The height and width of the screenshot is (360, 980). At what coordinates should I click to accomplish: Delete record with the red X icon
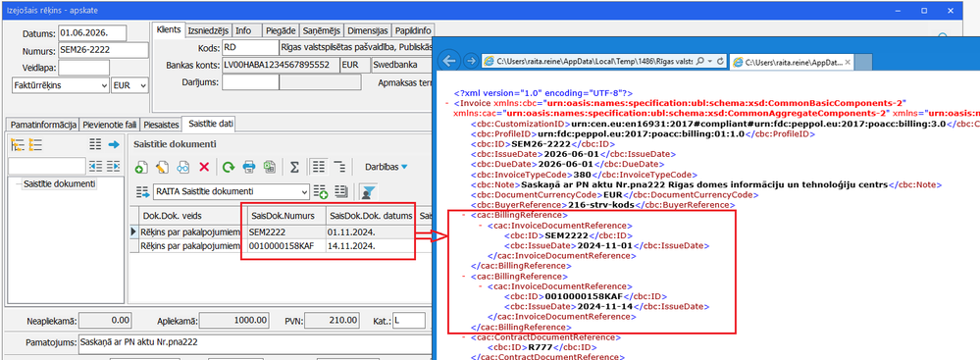pyautogui.click(x=204, y=167)
